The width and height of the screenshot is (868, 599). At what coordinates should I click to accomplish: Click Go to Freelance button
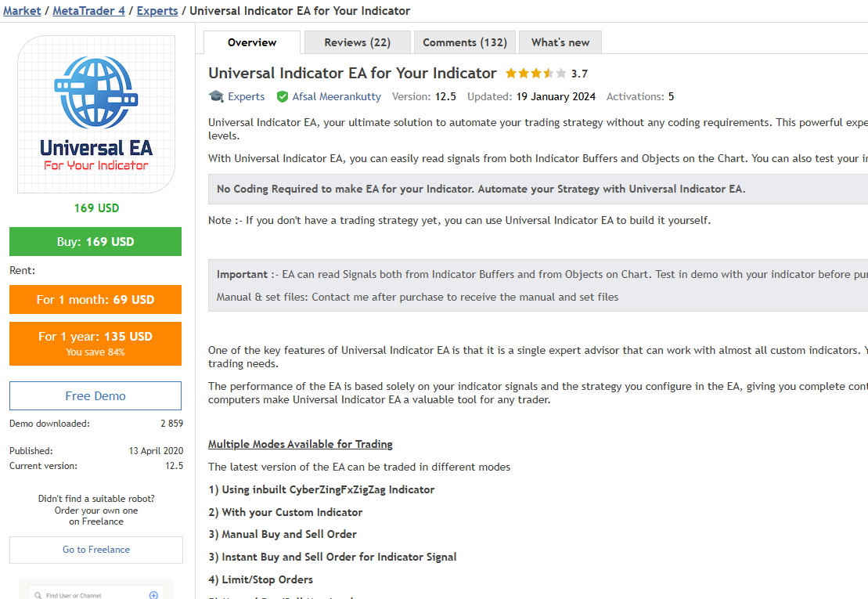(96, 550)
